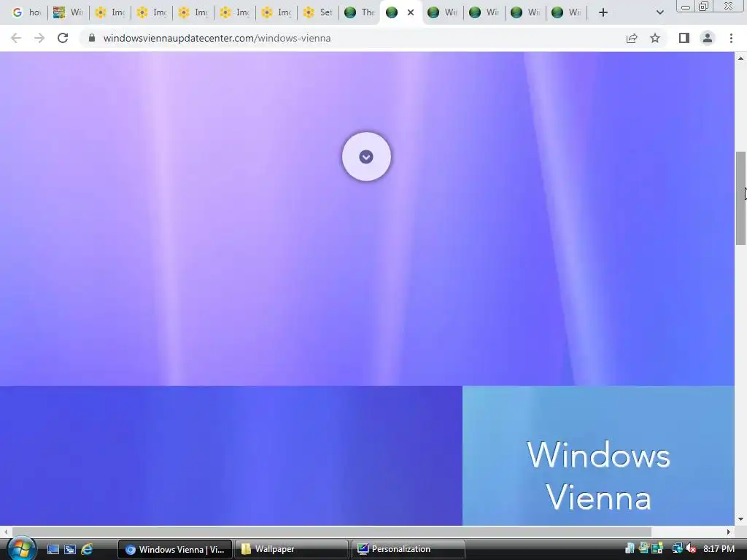The height and width of the screenshot is (560, 747).
Task: Switch to the Google 'ho' tab
Action: pos(26,12)
